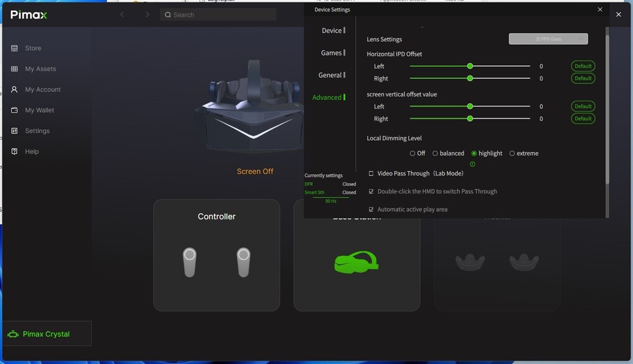Close the Device Settings dialog
The height and width of the screenshot is (364, 633).
[x=600, y=9]
